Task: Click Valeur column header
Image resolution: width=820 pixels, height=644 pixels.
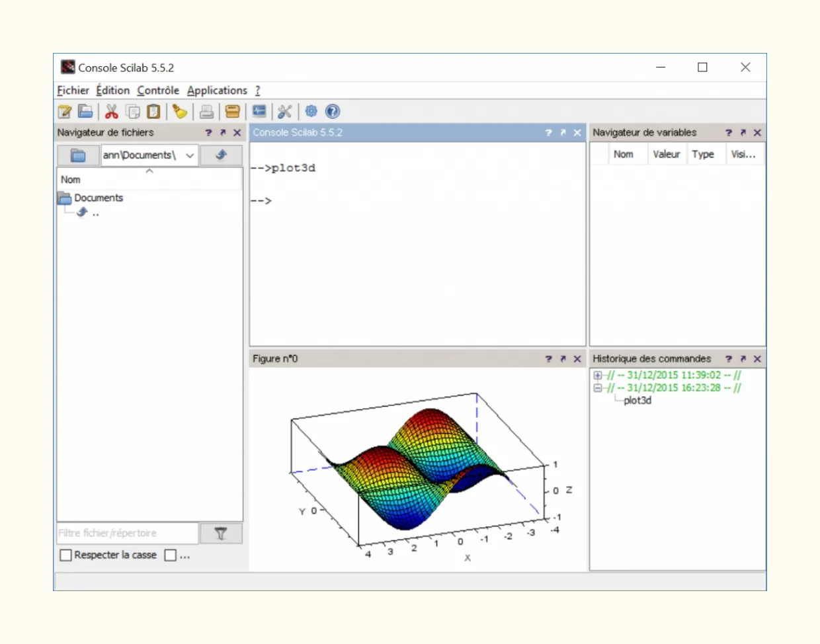Action: pos(667,154)
